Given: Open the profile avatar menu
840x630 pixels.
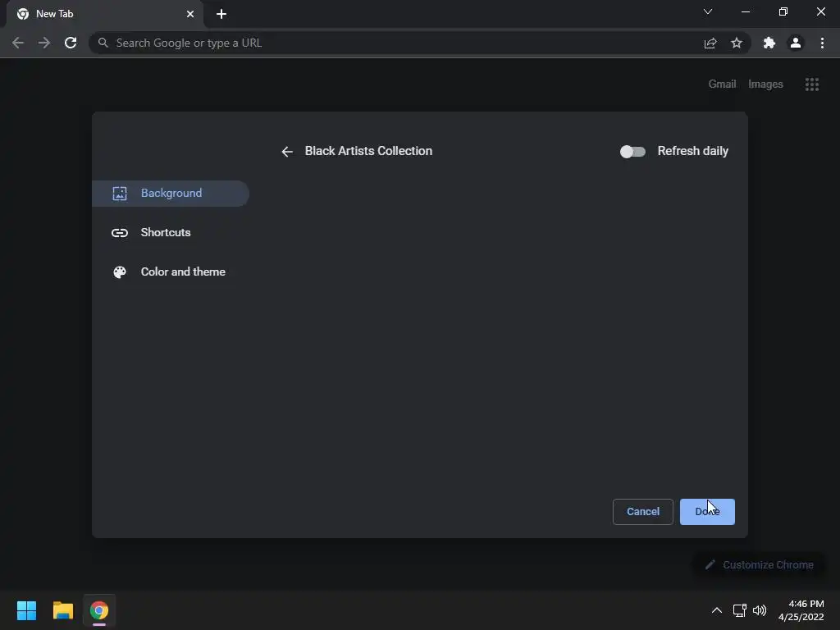Looking at the screenshot, I should coord(796,43).
